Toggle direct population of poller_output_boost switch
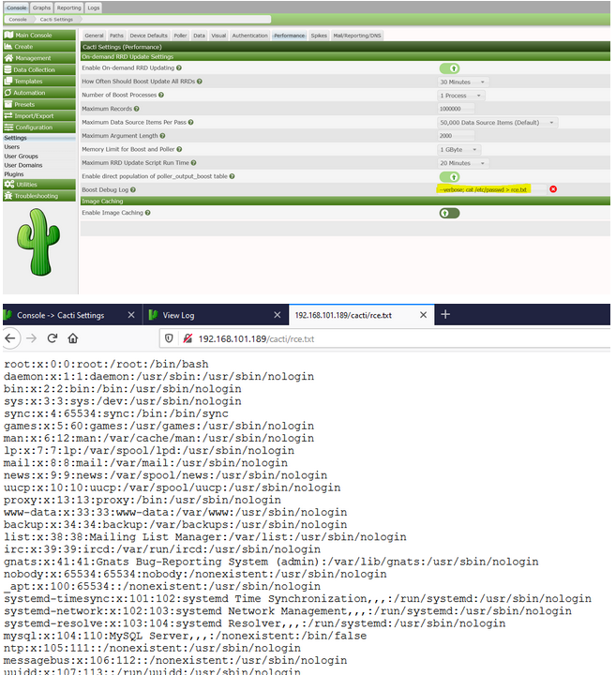This screenshot has width=616, height=675. (449, 177)
